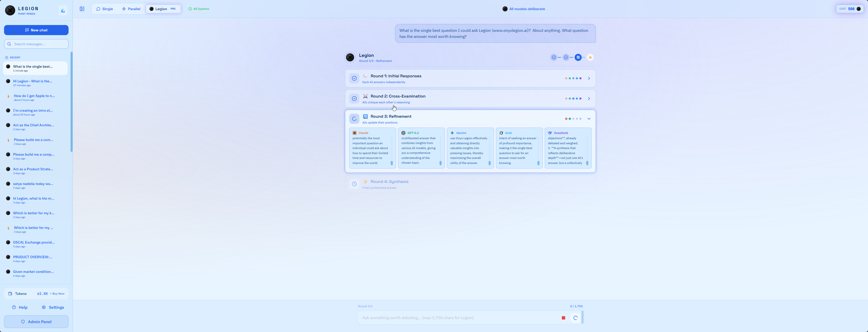Viewport: 868px width, 332px height.
Task: Collapse Round 3: Refinement chevron
Action: [589, 118]
